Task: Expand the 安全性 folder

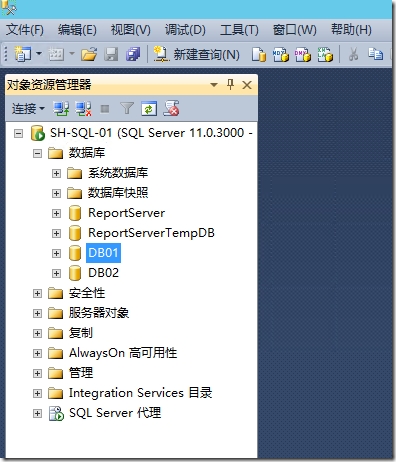Action: click(x=38, y=294)
